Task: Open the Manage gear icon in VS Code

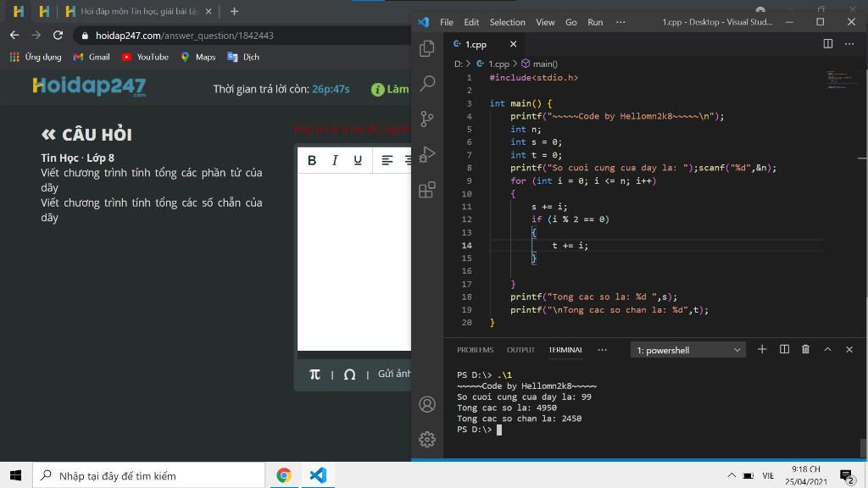Action: pos(427,440)
